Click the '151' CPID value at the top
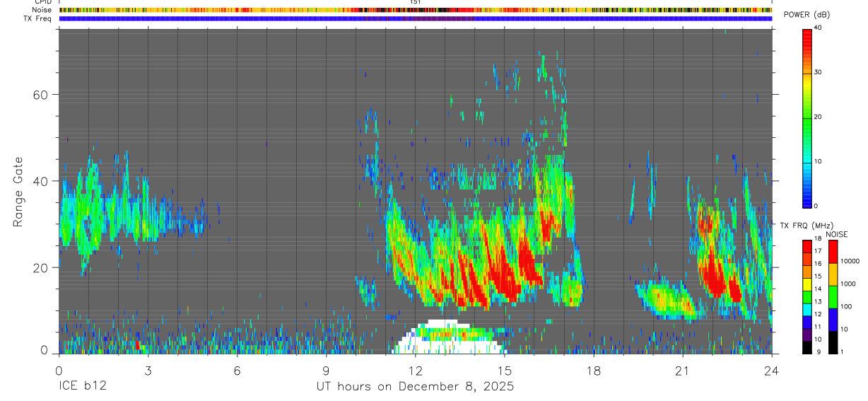This screenshot has width=868, height=401. [416, 2]
